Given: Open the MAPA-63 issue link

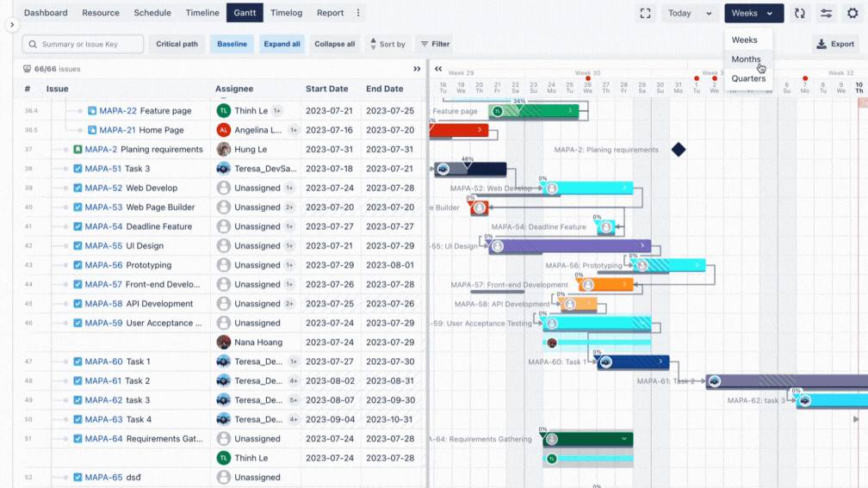Looking at the screenshot, I should [103, 419].
